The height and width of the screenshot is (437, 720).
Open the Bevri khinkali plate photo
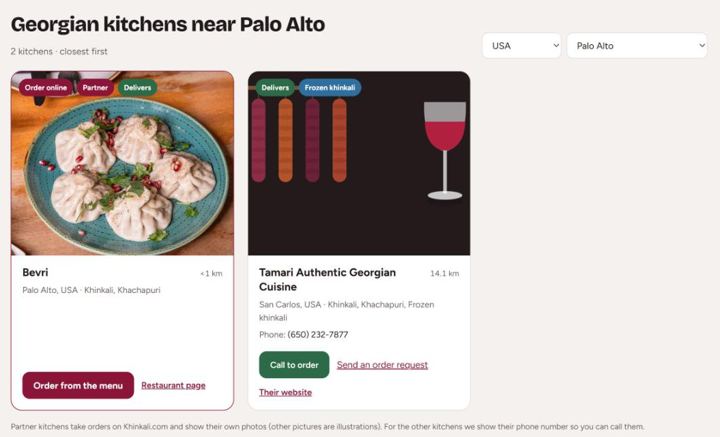[x=122, y=163]
